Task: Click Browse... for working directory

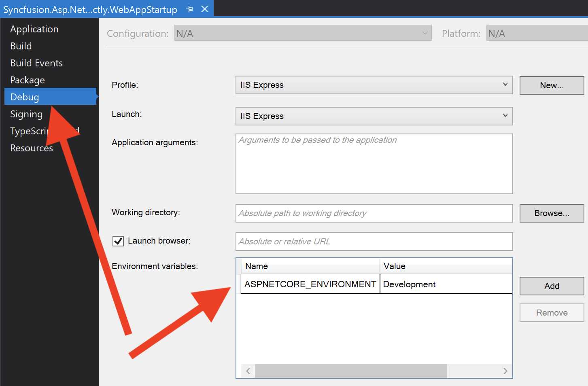Action: (552, 213)
